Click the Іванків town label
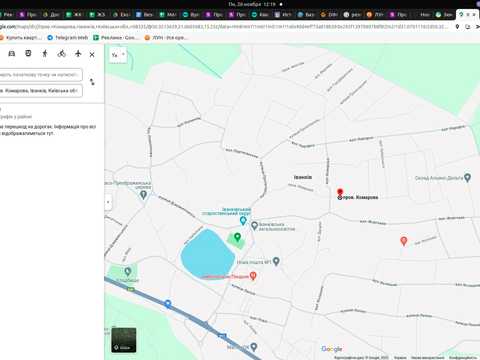This screenshot has width=480, height=360. pos(303,177)
